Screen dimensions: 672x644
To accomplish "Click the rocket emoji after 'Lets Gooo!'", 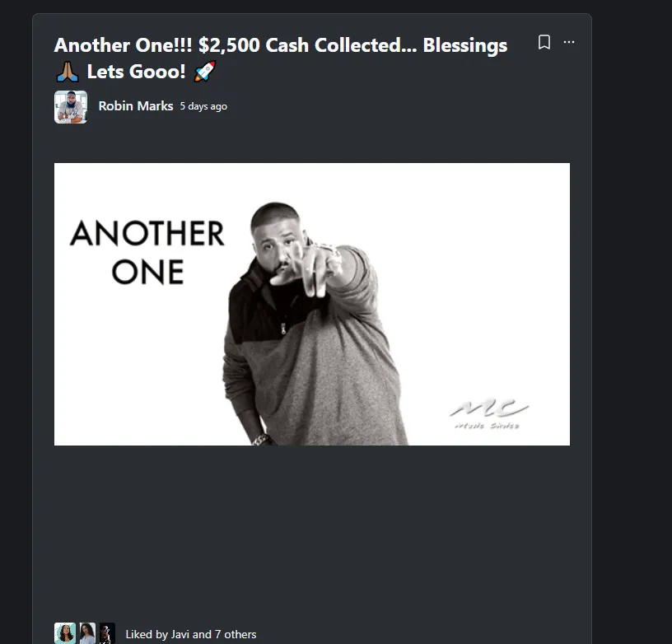I will 205,71.
